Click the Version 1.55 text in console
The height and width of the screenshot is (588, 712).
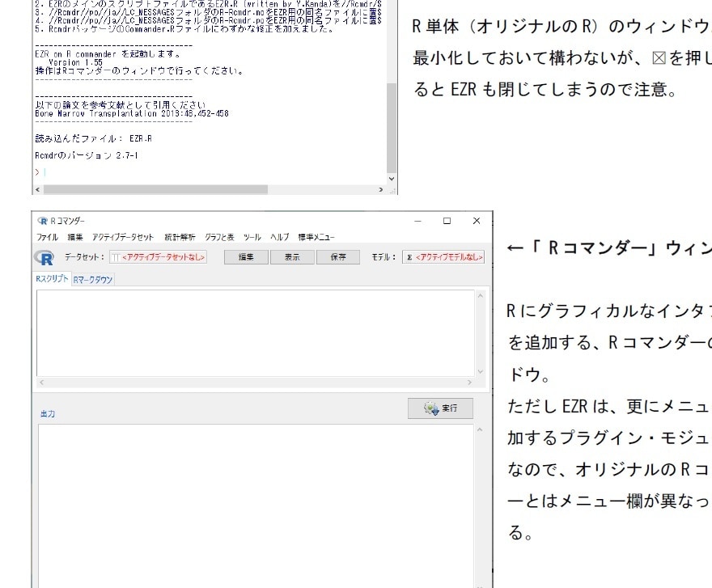coord(75,62)
